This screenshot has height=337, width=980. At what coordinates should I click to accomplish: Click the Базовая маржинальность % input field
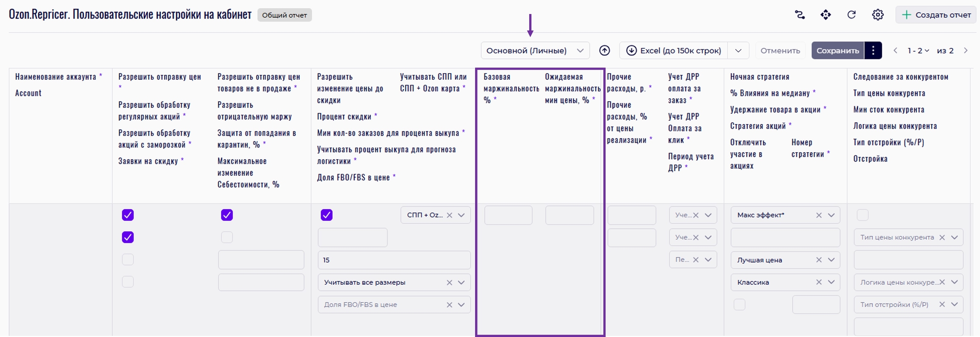(508, 215)
